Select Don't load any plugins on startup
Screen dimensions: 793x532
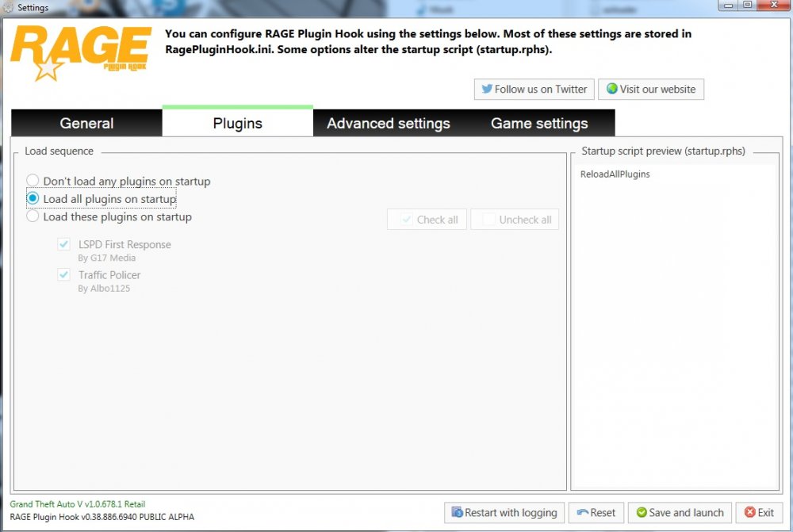[x=33, y=181]
